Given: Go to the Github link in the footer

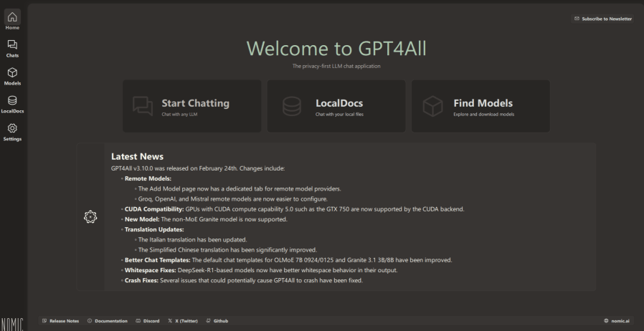Looking at the screenshot, I should pos(217,320).
